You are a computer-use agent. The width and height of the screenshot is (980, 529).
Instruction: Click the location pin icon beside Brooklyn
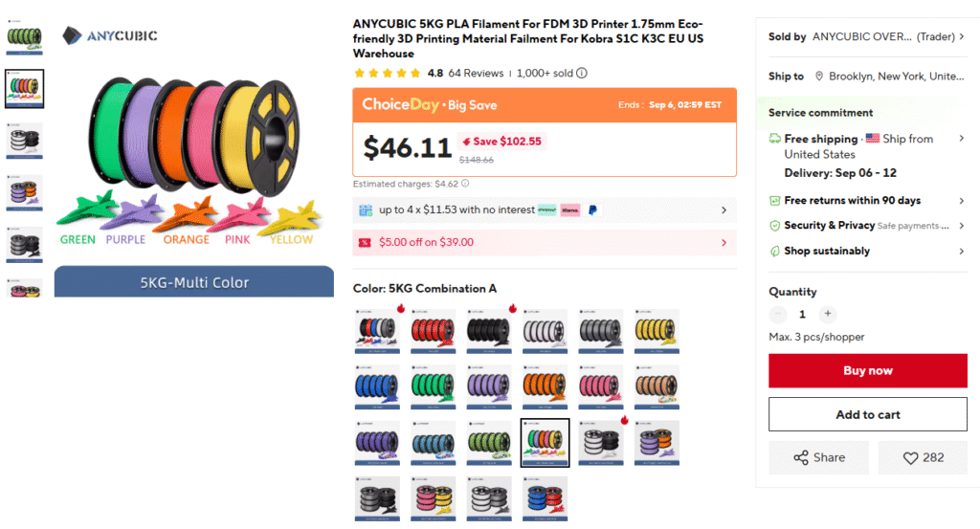coord(819,77)
